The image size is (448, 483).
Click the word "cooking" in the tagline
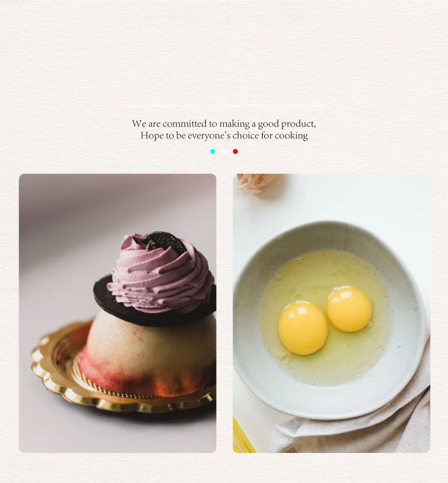coord(291,136)
